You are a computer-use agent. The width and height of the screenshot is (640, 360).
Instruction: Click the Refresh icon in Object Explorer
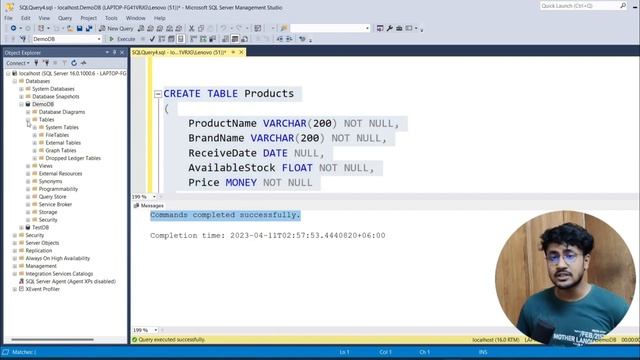(74, 63)
